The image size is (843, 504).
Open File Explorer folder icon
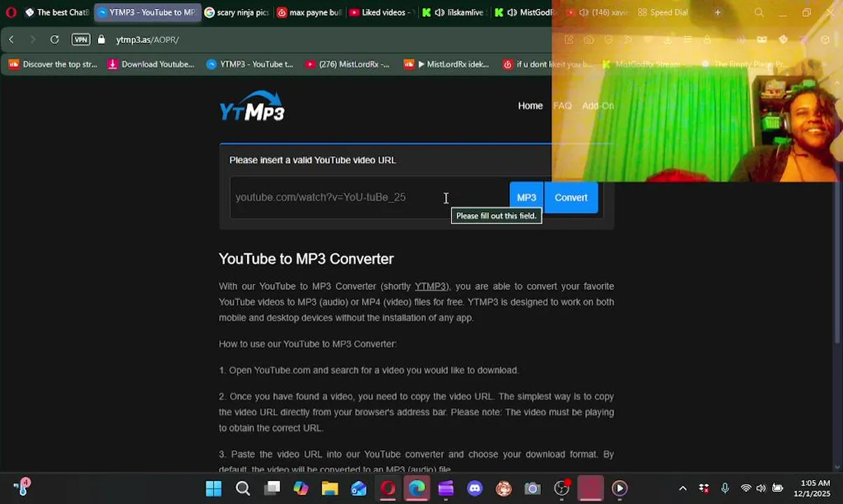[330, 488]
